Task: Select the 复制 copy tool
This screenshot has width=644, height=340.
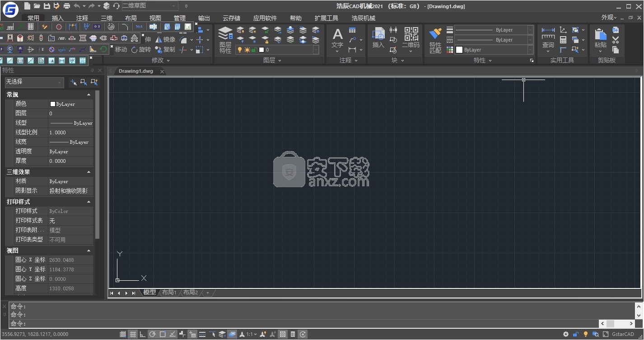Action: 165,49
